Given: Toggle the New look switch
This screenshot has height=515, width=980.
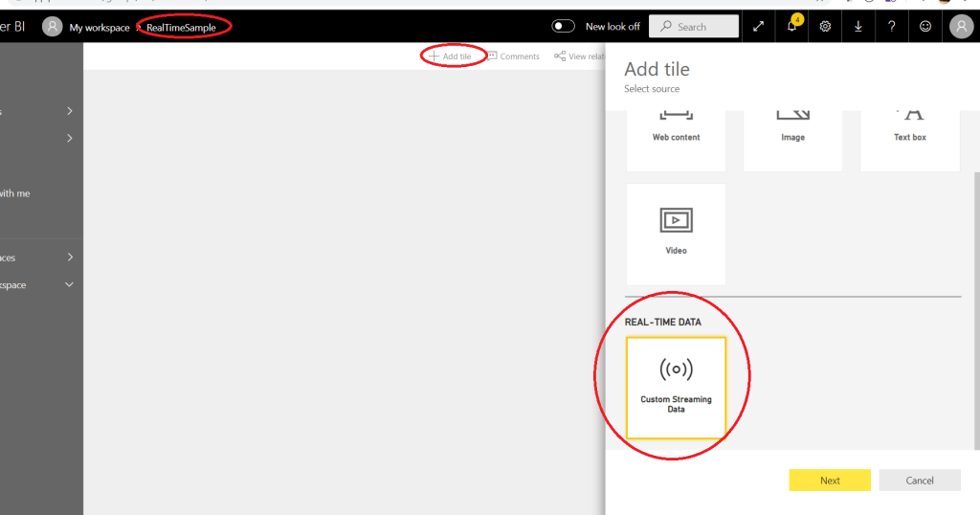Looking at the screenshot, I should pyautogui.click(x=565, y=27).
